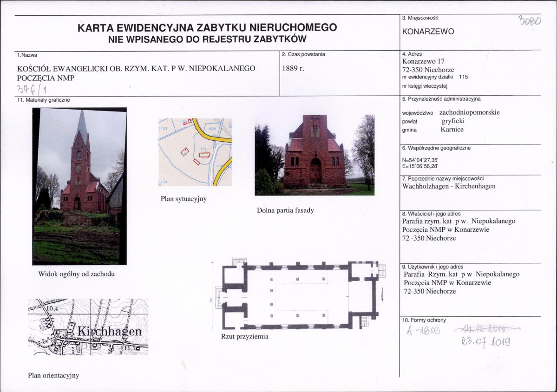Click the caption 'Dolna partia fasady'
The image size is (557, 392).
point(286,210)
